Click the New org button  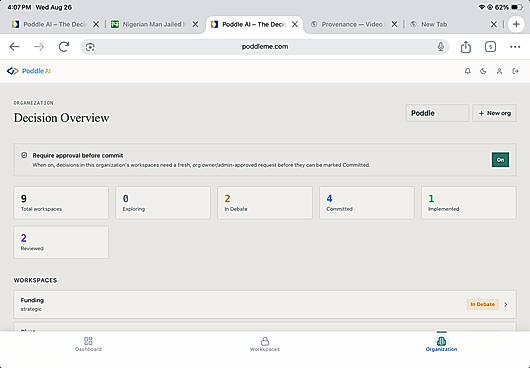tap(494, 113)
